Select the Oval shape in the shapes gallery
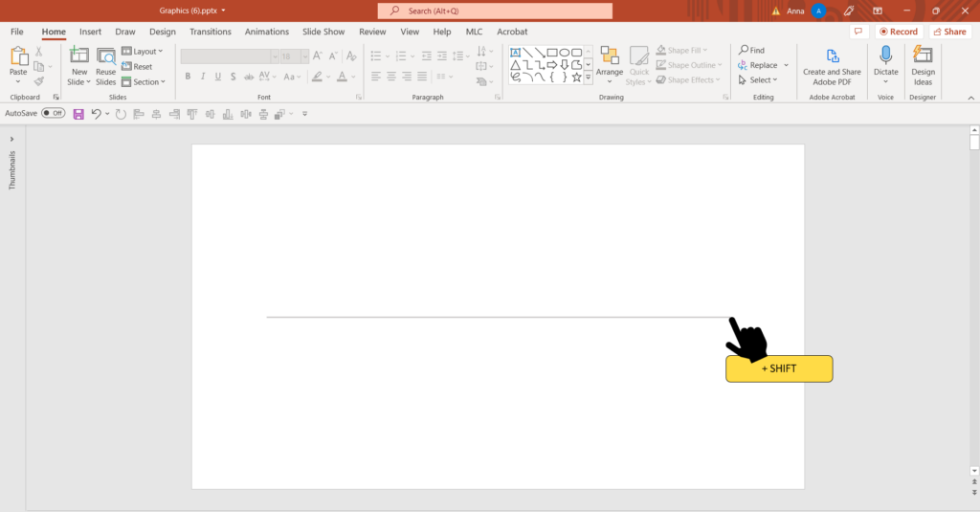980x512 pixels. [x=565, y=53]
